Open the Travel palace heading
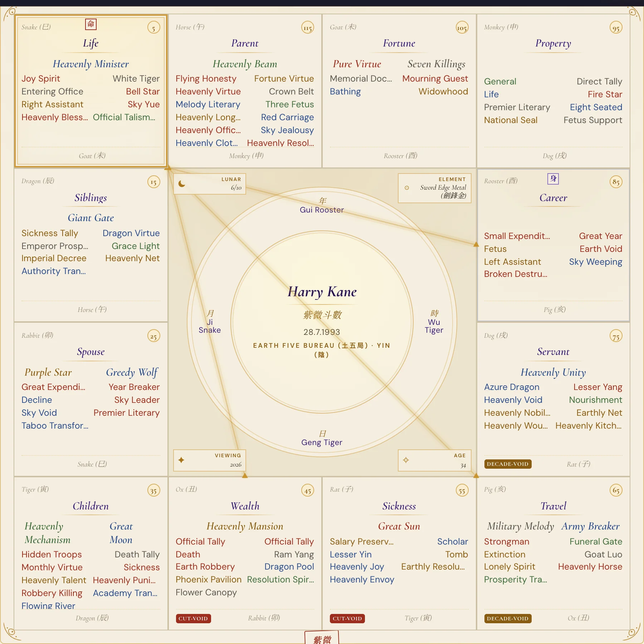This screenshot has height=644, width=644. pos(553,506)
